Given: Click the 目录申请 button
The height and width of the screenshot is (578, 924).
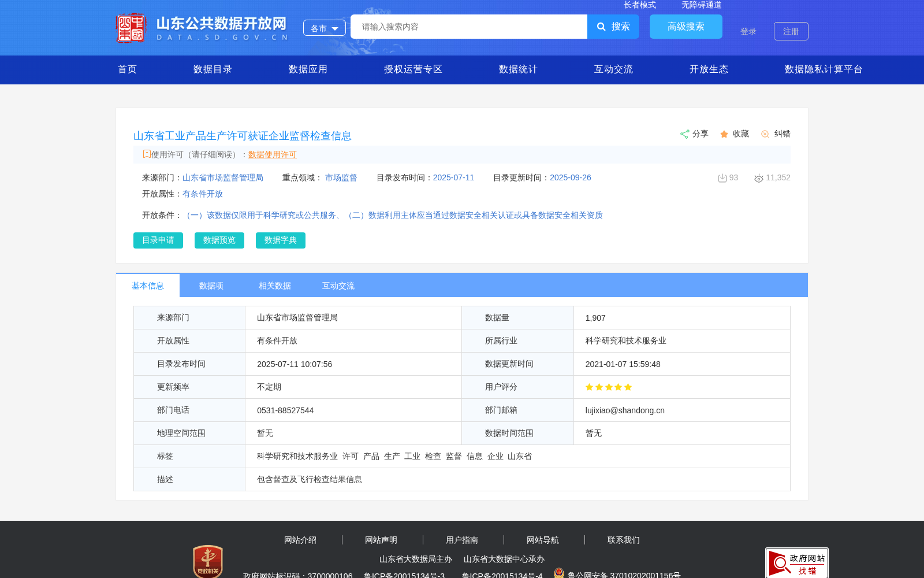Looking at the screenshot, I should [x=158, y=240].
